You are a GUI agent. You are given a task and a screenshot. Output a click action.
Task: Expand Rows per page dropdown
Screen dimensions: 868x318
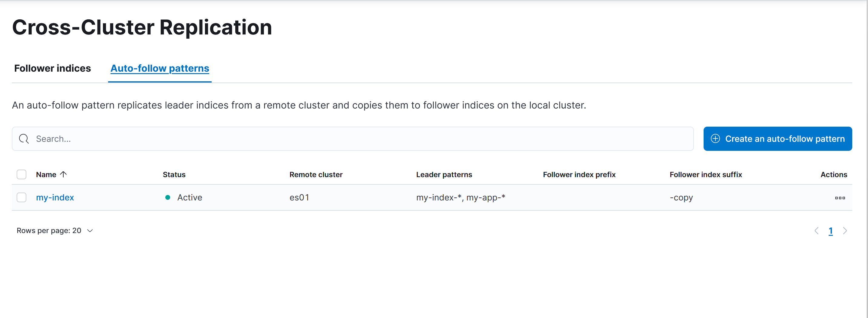click(54, 231)
